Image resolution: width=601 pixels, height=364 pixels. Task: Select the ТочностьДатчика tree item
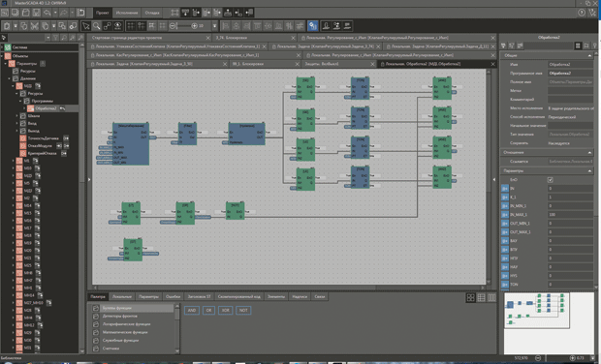[x=43, y=138]
